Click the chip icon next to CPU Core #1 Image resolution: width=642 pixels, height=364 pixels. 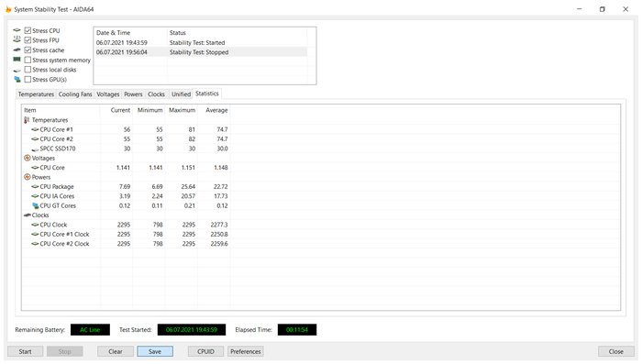(35, 129)
